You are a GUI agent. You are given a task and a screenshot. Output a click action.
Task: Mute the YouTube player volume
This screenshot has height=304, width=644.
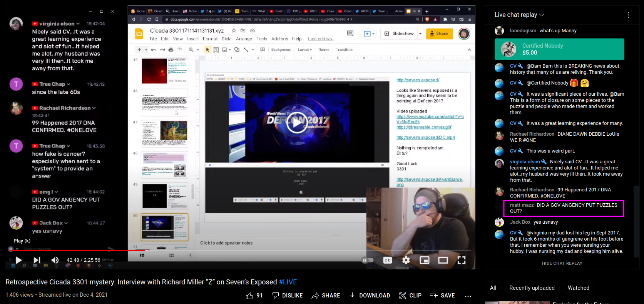click(x=55, y=260)
